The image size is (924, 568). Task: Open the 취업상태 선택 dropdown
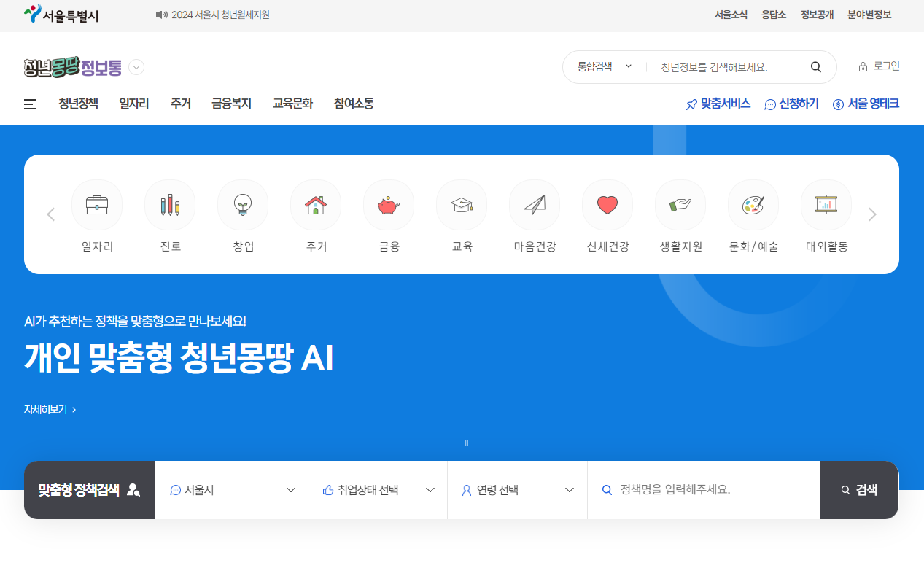378,490
